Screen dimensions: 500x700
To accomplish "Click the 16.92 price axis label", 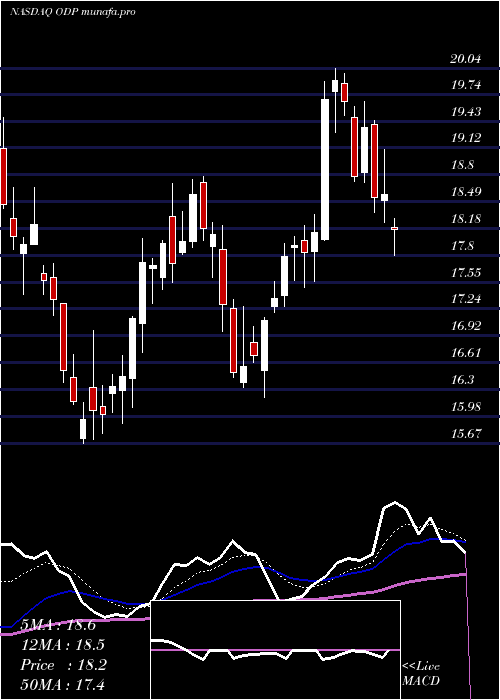I will click(466, 326).
